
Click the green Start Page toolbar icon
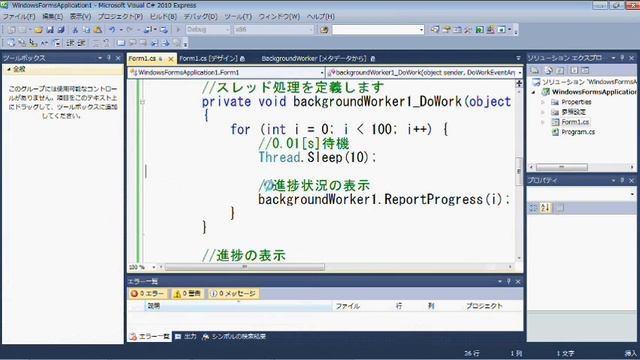[480, 30]
